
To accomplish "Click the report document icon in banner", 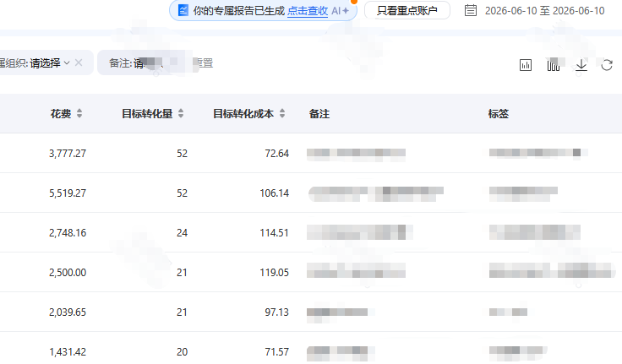I will click(x=183, y=10).
